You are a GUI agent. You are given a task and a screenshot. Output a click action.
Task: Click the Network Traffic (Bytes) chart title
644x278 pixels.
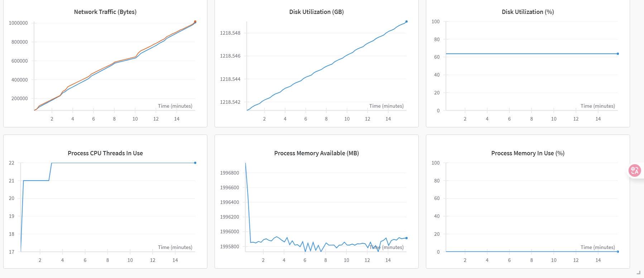[105, 12]
